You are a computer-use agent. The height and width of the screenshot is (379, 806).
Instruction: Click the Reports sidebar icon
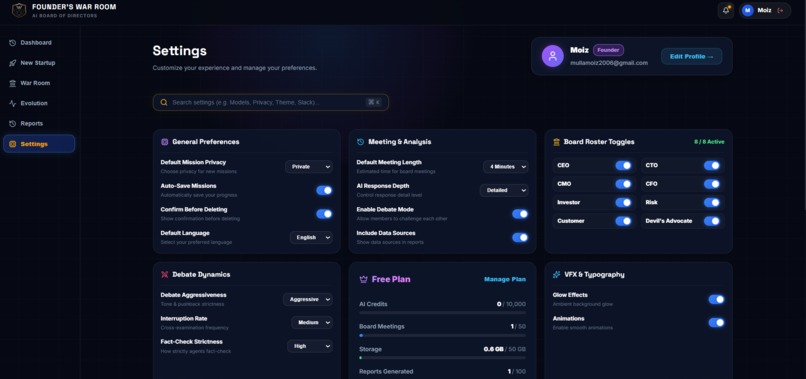pos(13,123)
